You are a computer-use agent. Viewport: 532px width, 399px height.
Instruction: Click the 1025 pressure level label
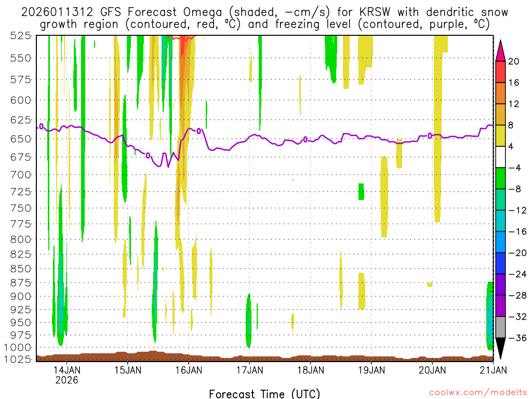(18, 359)
